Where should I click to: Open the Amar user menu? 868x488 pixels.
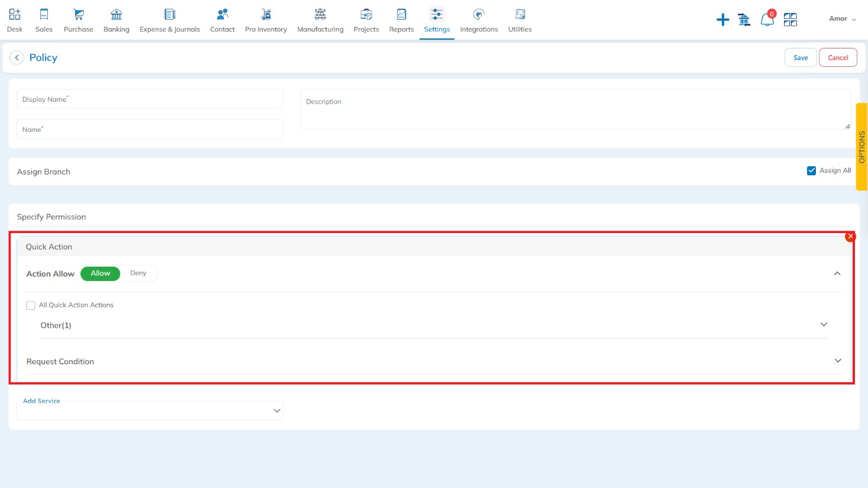pyautogui.click(x=843, y=19)
